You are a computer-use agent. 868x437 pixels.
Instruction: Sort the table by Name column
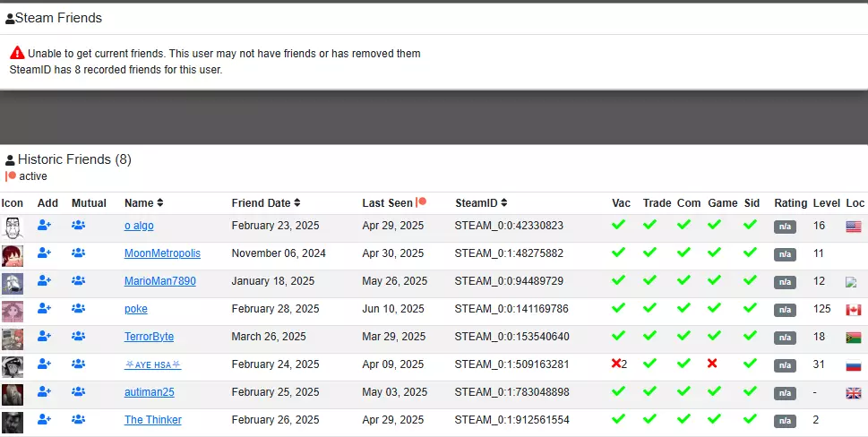(x=144, y=203)
